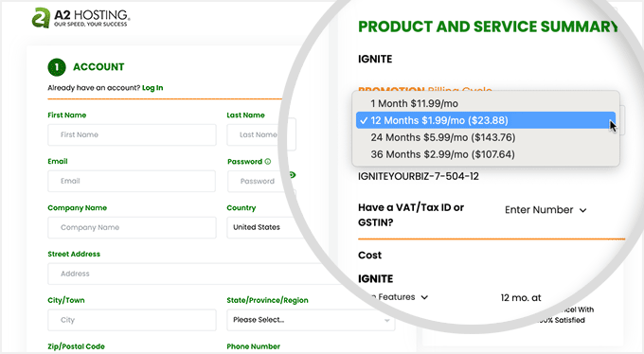Select 1 Month $11.99/mo option
This screenshot has height=354, width=644.
click(486, 103)
